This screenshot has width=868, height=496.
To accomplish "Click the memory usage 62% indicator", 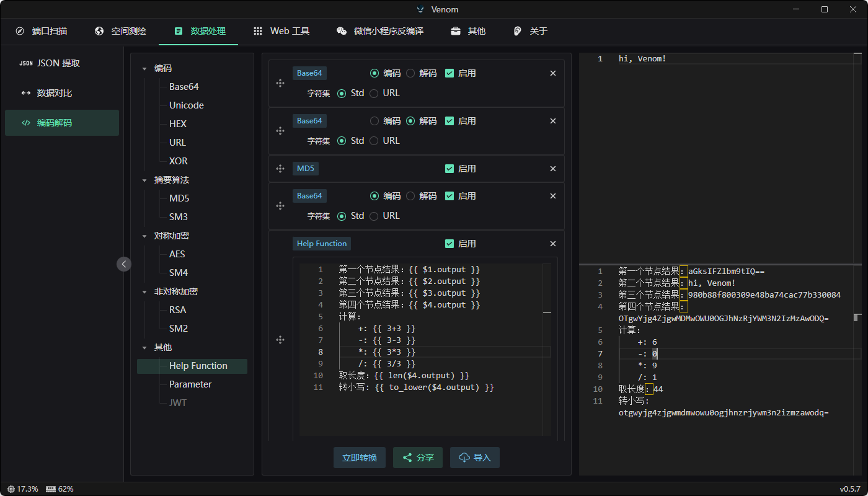I will coord(60,489).
